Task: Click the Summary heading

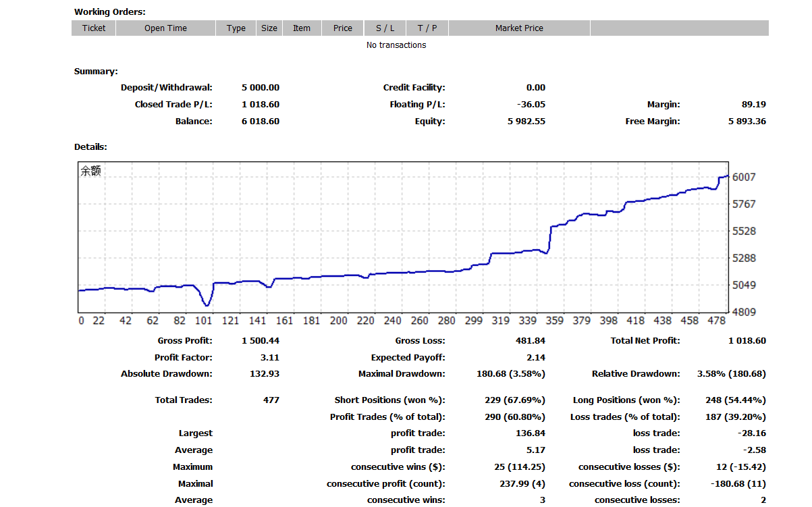Action: click(x=96, y=71)
